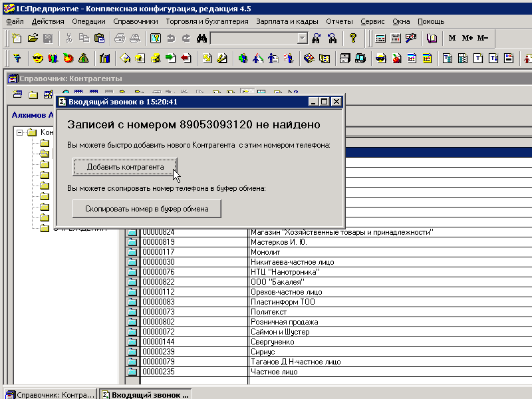Select the Пластинформ ТОО row
This screenshot has width=532, height=399.
pos(329,302)
